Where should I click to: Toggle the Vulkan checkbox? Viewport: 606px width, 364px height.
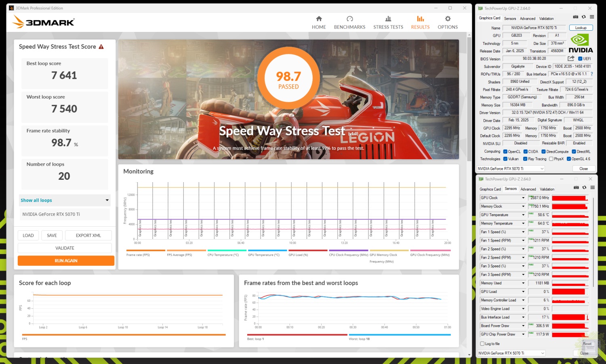click(505, 159)
